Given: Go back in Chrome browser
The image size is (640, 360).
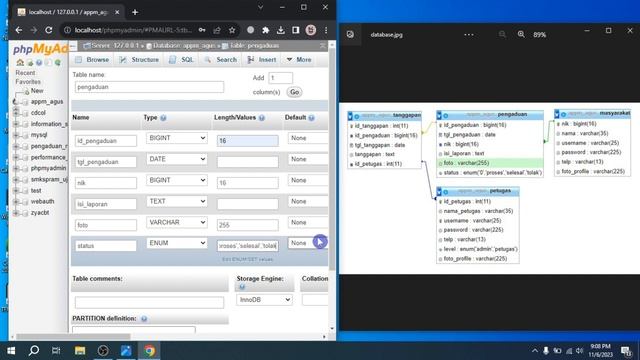Looking at the screenshot, I should tap(19, 30).
